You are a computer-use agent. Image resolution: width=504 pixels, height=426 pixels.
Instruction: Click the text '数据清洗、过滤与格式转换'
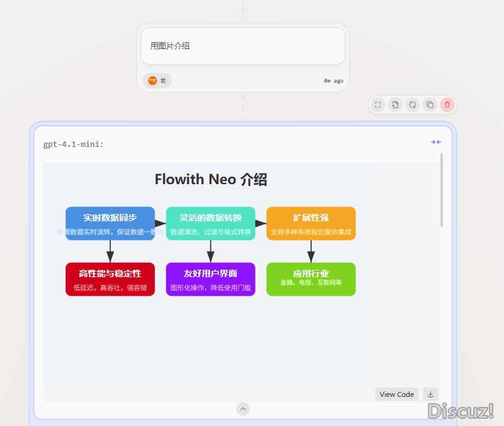[x=211, y=232]
